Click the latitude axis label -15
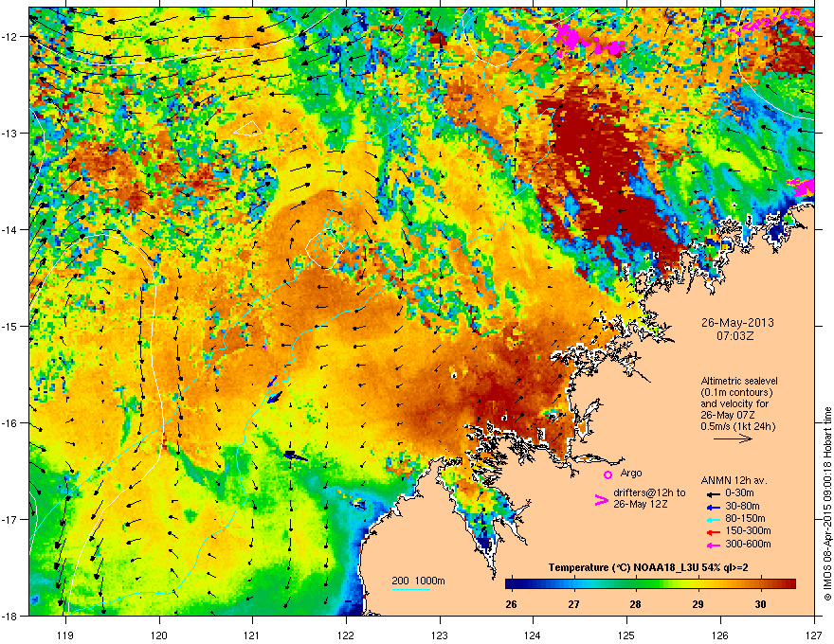 9,326
